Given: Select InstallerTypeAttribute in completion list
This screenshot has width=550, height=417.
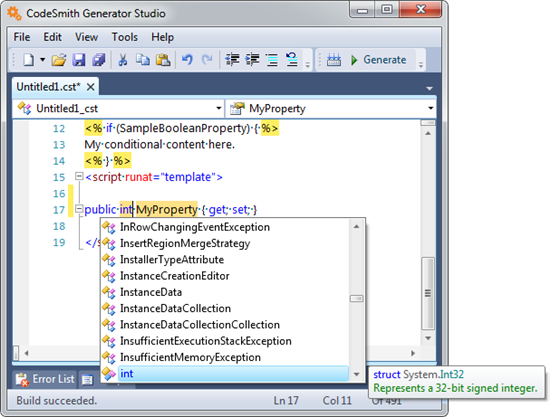Looking at the screenshot, I should point(224,260).
